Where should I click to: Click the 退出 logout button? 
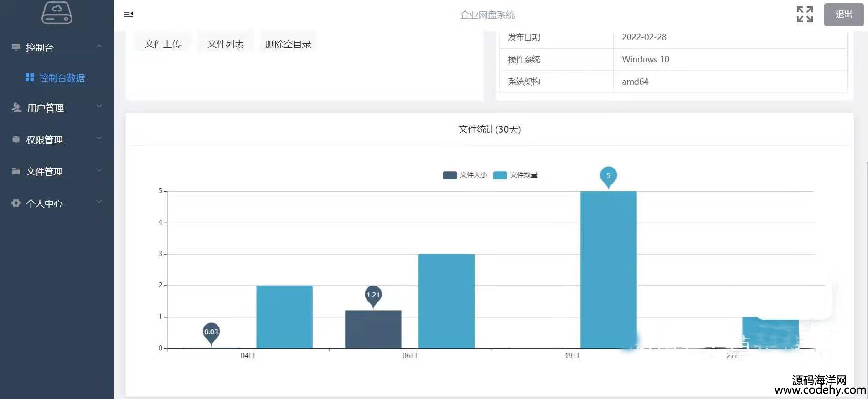[x=843, y=15]
